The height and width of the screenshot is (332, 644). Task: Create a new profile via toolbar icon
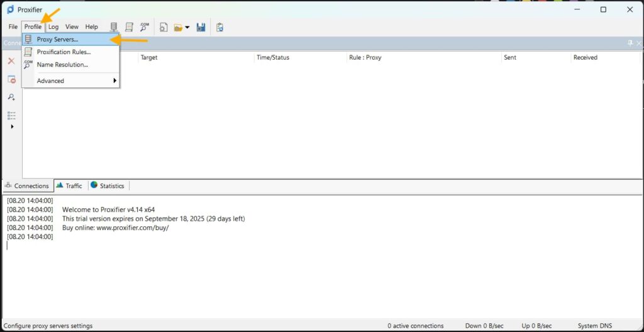[164, 27]
